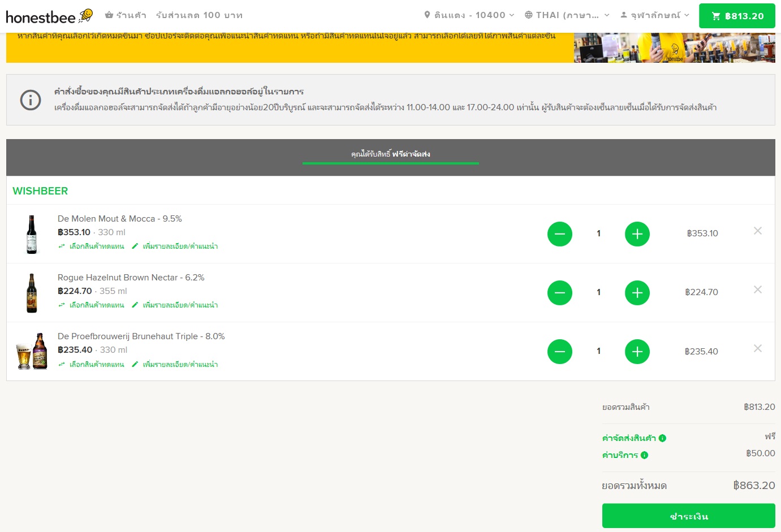Select the ฿235.40 line total
The height and width of the screenshot is (532, 781).
coord(701,352)
